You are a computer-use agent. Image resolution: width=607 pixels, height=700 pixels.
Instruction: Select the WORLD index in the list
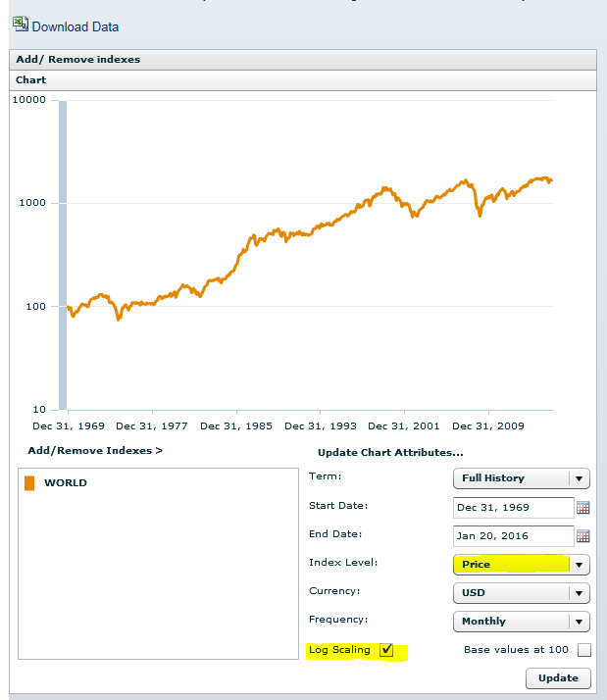coord(66,483)
